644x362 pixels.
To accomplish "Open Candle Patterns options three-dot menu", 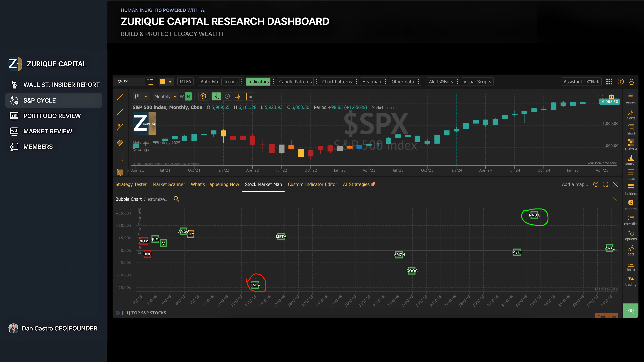I will (316, 82).
